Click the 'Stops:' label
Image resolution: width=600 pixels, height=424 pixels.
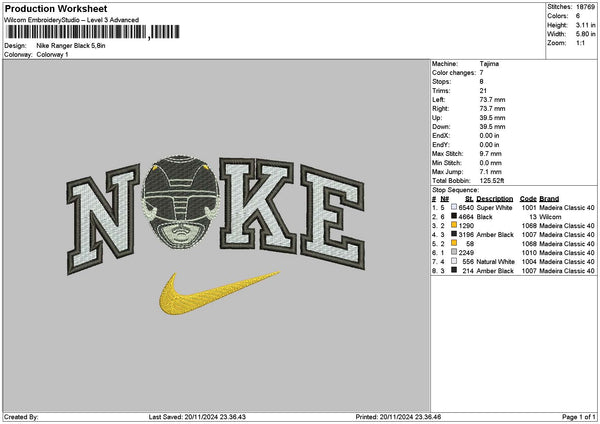[x=442, y=82]
